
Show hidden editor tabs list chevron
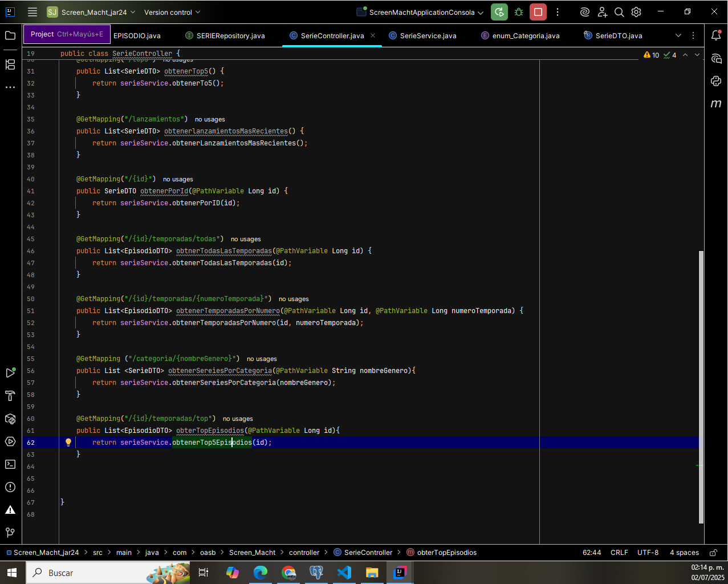678,35
